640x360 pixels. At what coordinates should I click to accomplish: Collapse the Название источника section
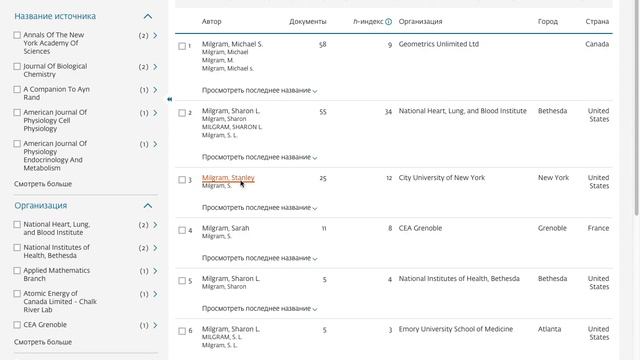point(148,16)
